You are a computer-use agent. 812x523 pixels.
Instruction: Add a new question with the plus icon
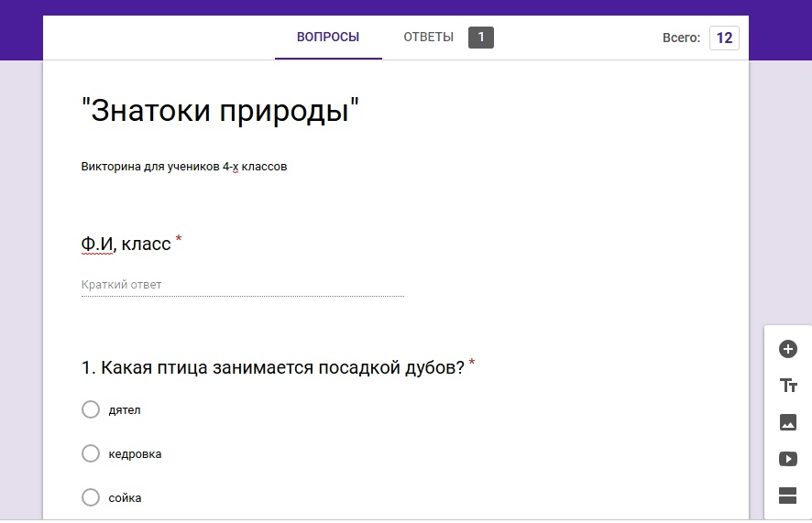coord(787,349)
